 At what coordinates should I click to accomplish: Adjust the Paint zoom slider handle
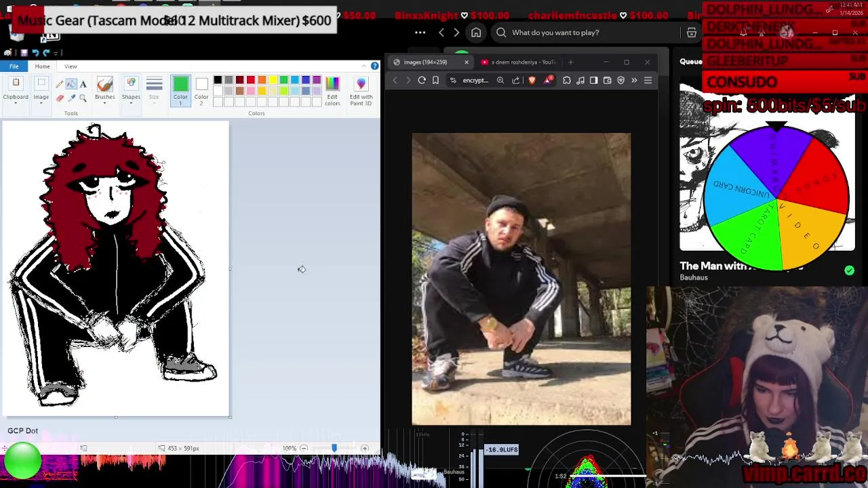[334, 448]
